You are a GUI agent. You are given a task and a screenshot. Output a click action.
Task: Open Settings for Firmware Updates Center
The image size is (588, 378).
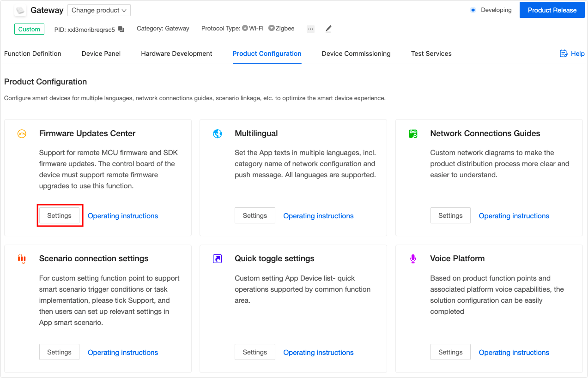pos(59,216)
